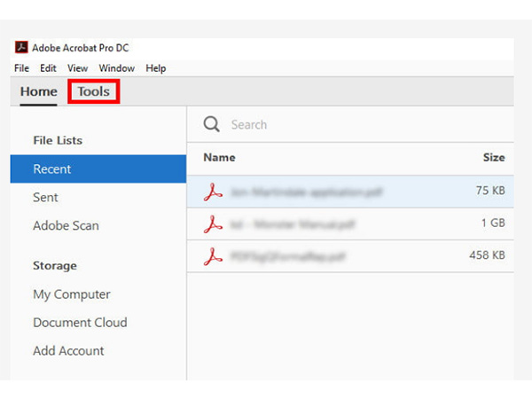Open the Help menu

pyautogui.click(x=156, y=68)
